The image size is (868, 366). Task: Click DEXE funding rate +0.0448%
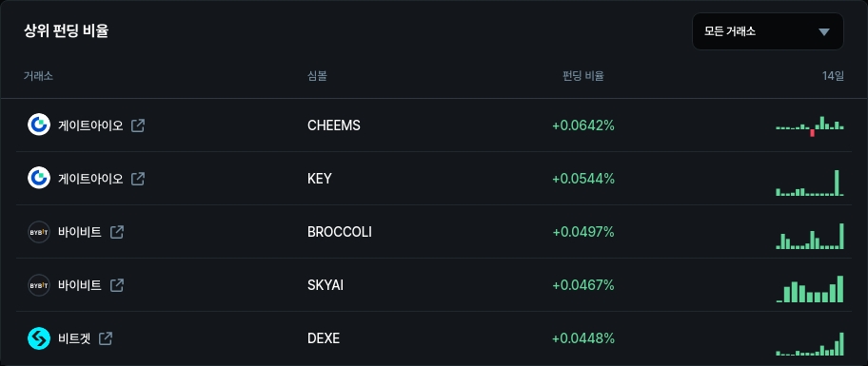[x=583, y=338]
